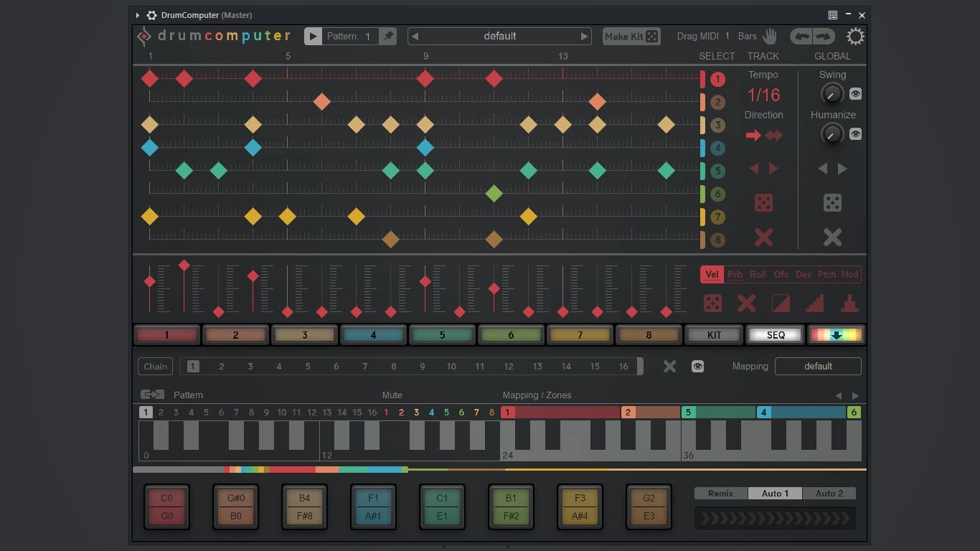Select track 6 green circle
Screen dimensions: 980x551
(717, 194)
